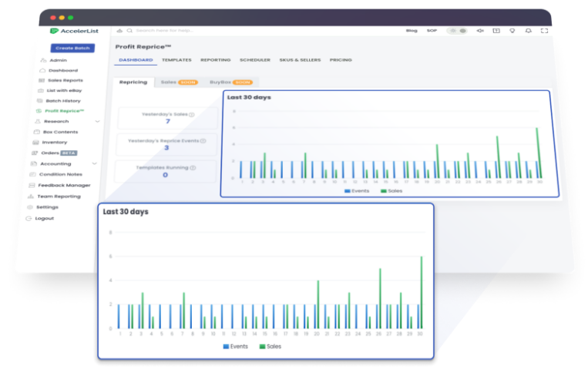
Task: Click the Admin sidebar icon
Action: [x=43, y=60]
